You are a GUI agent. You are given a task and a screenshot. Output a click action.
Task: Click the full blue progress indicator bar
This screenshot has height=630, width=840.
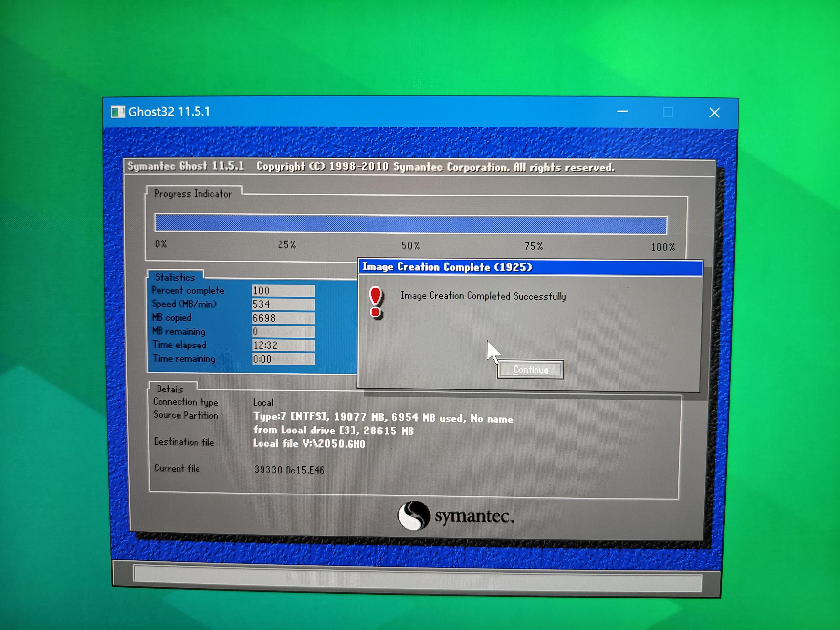click(410, 224)
